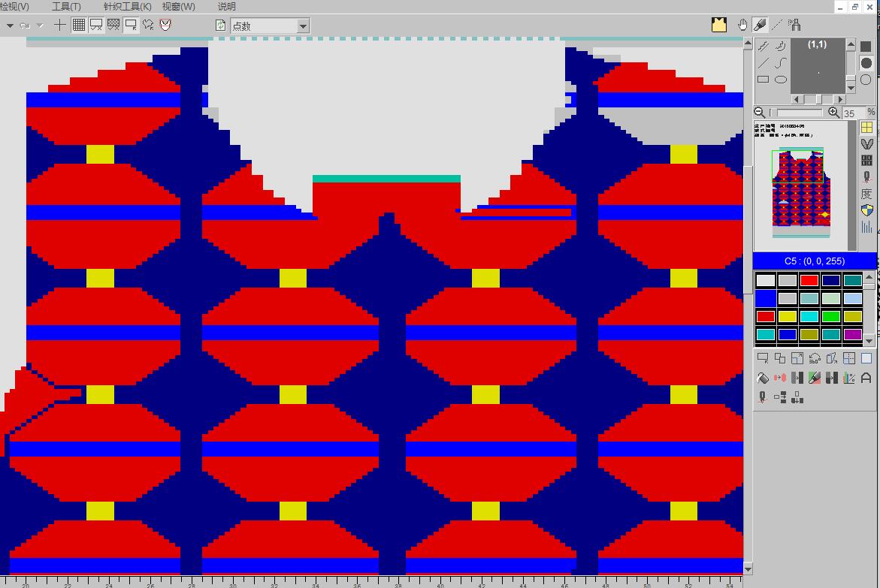Click the green refresh icon beside 点数
The image size is (880, 588).
tap(220, 26)
